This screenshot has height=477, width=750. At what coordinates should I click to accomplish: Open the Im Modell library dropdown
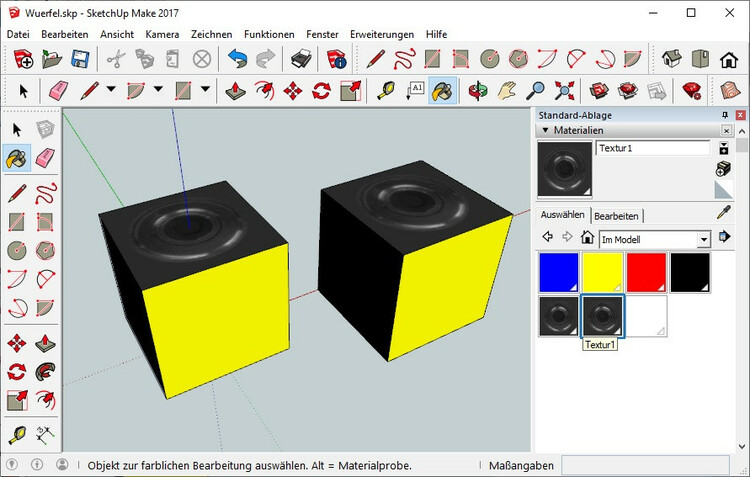(x=704, y=239)
